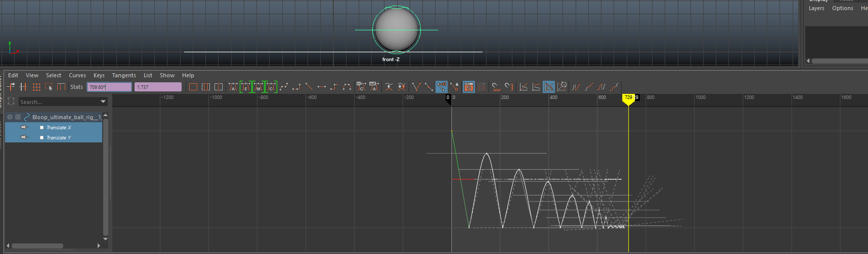Switch to Stacked view

pyautogui.click(x=536, y=87)
